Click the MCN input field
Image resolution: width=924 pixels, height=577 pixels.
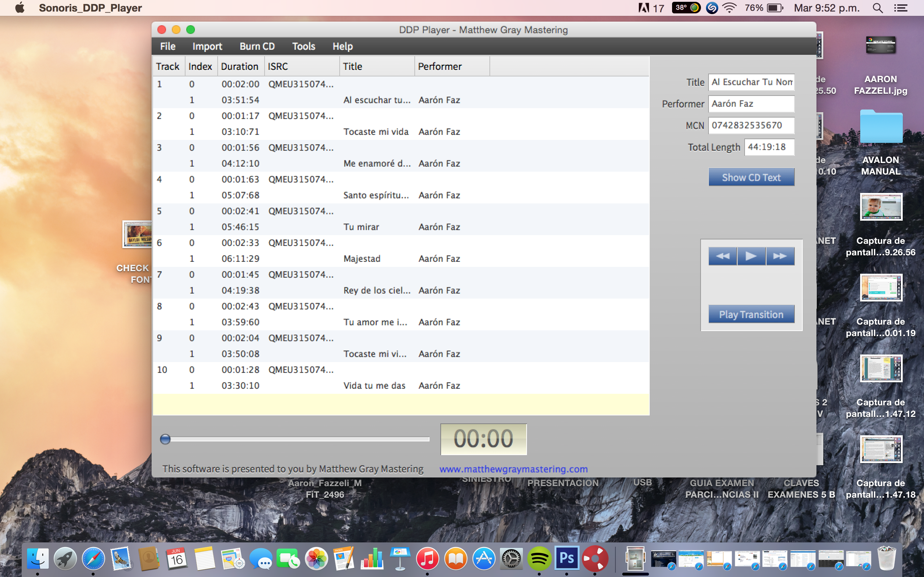751,125
